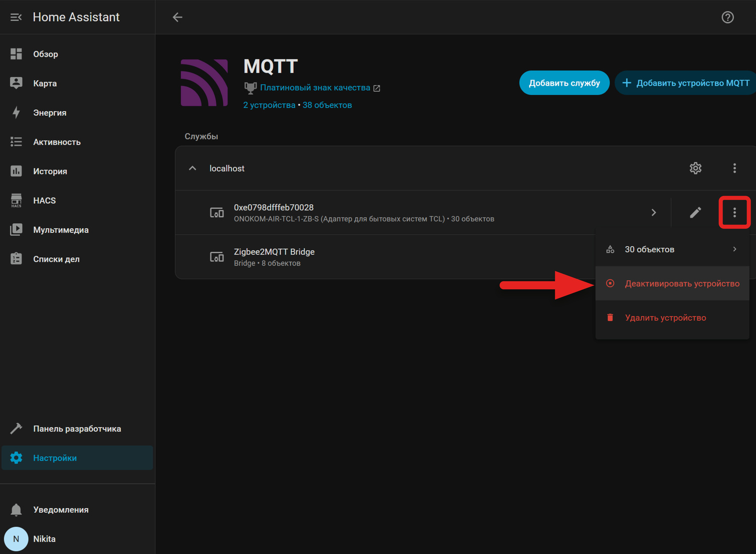Open the 38 объектов link
The image size is (756, 554).
327,105
